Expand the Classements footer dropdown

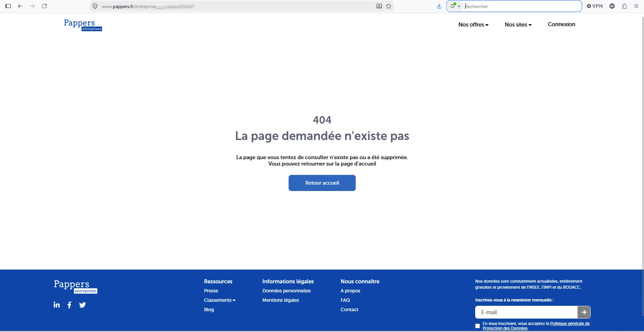click(220, 300)
